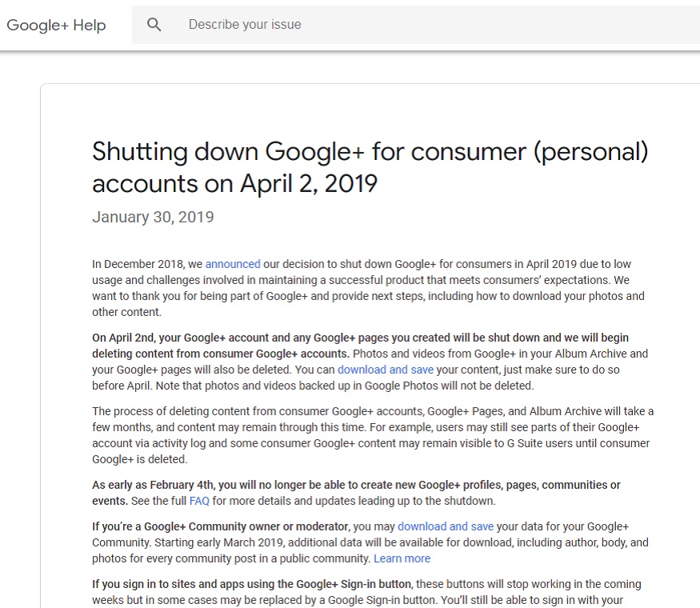The width and height of the screenshot is (700, 608).
Task: Select the "Shutting down Google+" article headline
Action: [370, 167]
